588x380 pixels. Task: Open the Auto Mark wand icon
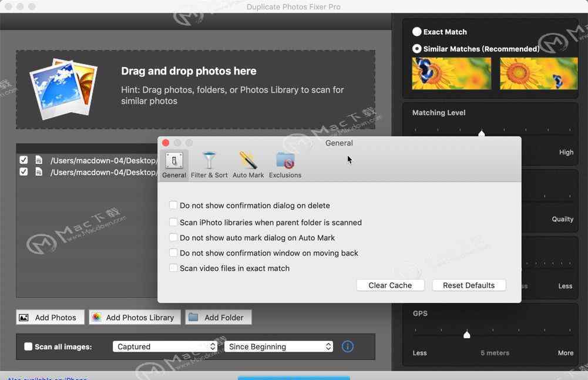(x=248, y=160)
